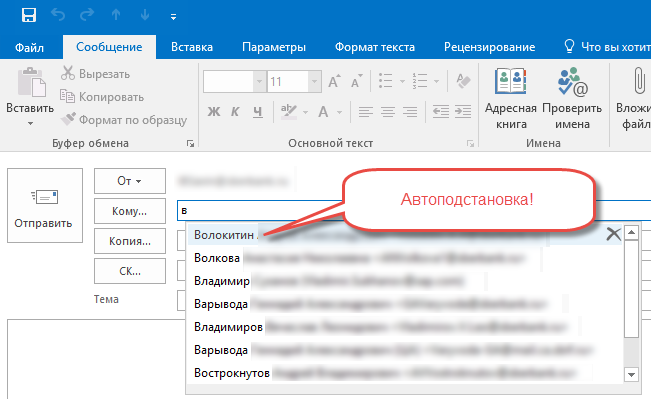Click the autocomplete list scrollbar thumb
The image size is (651, 399).
pyautogui.click(x=631, y=289)
